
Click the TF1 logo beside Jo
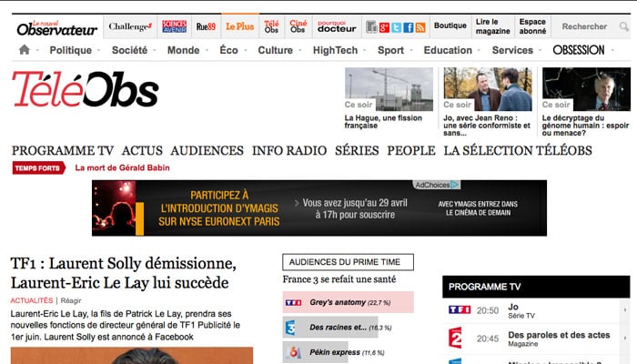[460, 310]
